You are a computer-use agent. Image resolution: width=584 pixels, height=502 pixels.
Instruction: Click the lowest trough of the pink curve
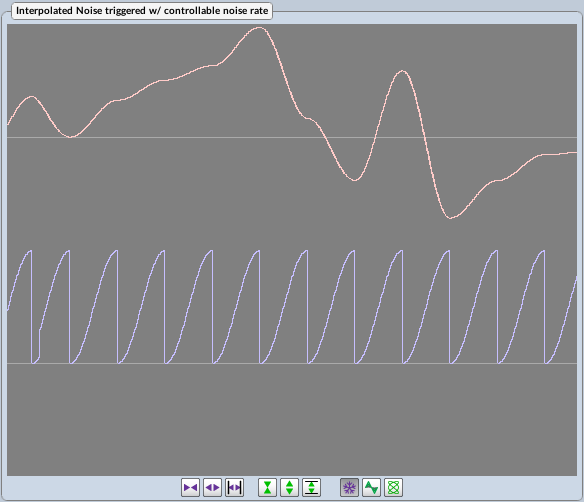[451, 217]
